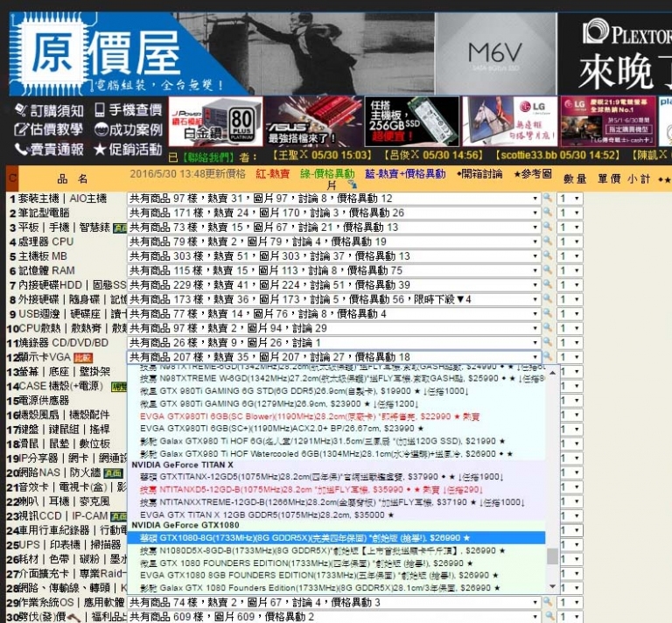Screen dimensions: 672x623
Task: Click magnifier icon for 外接硬碟 row
Action: pyautogui.click(x=547, y=298)
